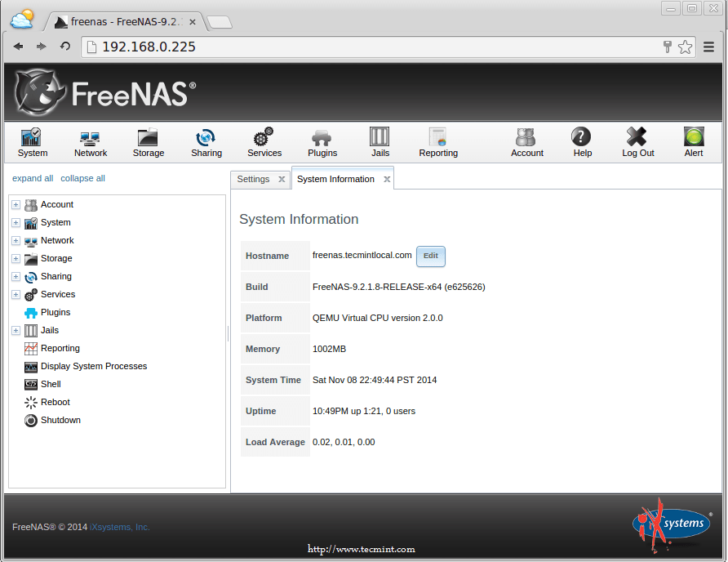Open the Storage toolbar icon
This screenshot has height=562, width=728.
tap(148, 137)
